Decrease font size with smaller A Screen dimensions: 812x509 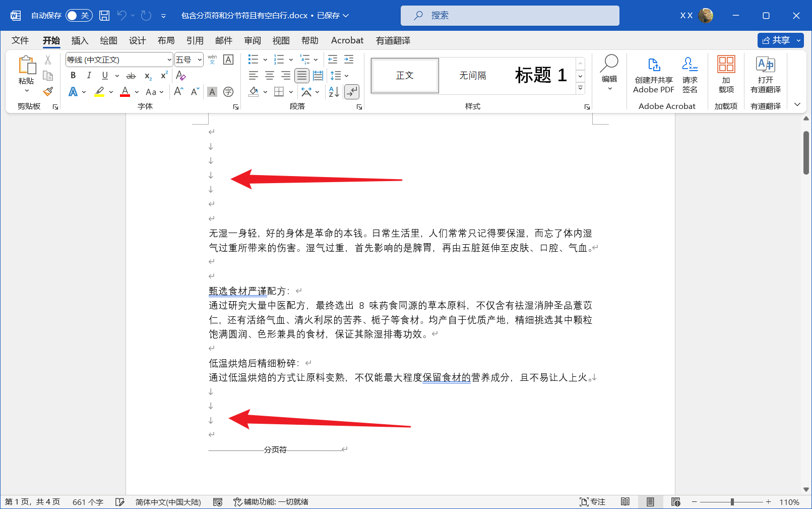195,92
